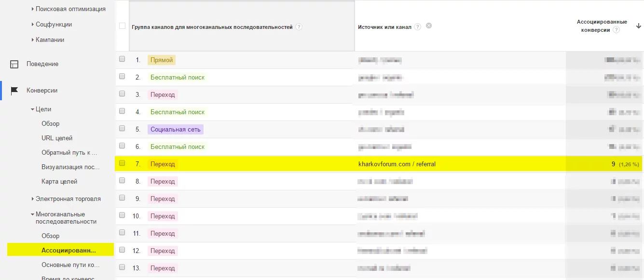Open Обзор under Цели

pos(51,124)
